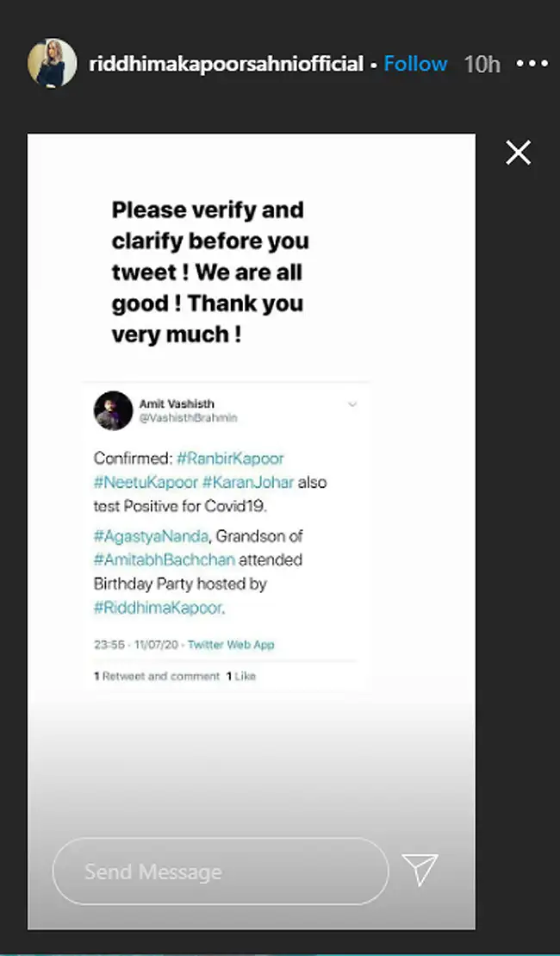The width and height of the screenshot is (560, 956).
Task: Type in the Send Message field
Action: [x=220, y=872]
